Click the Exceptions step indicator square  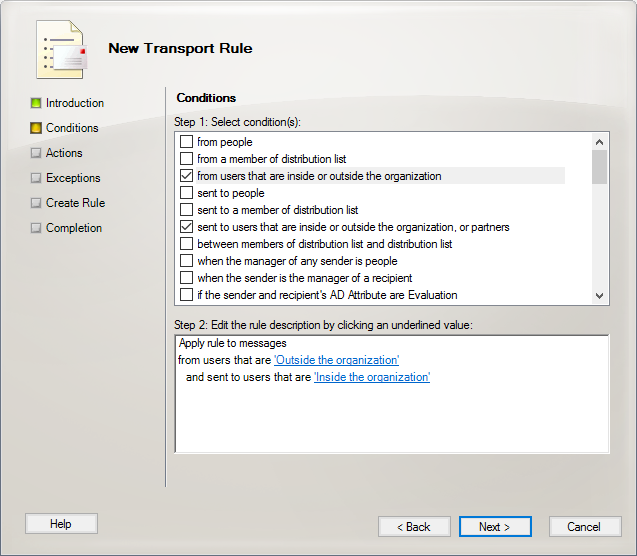(36, 178)
